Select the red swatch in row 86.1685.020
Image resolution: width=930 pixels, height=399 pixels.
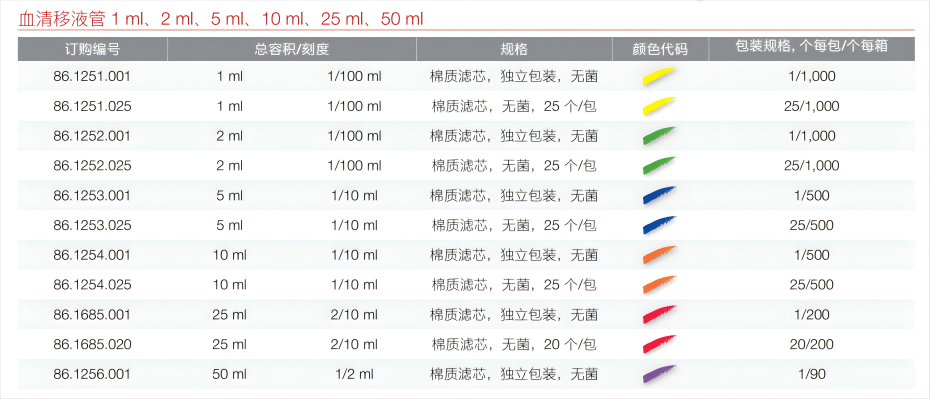coord(659,344)
